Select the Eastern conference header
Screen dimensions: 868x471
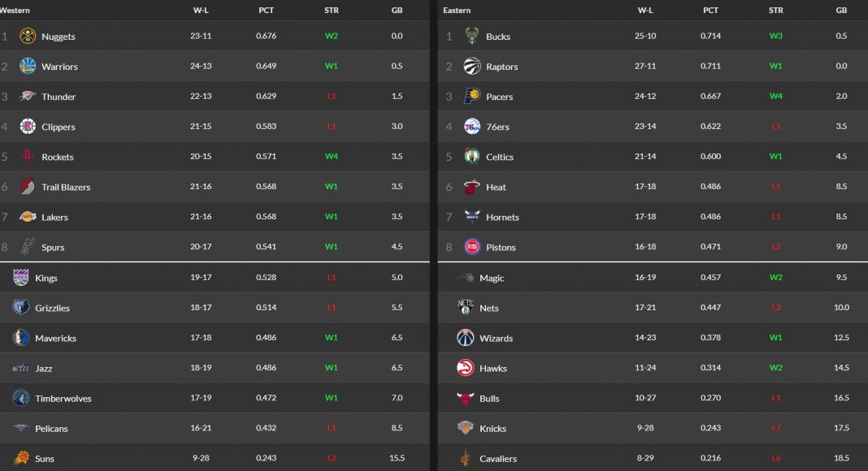457,11
